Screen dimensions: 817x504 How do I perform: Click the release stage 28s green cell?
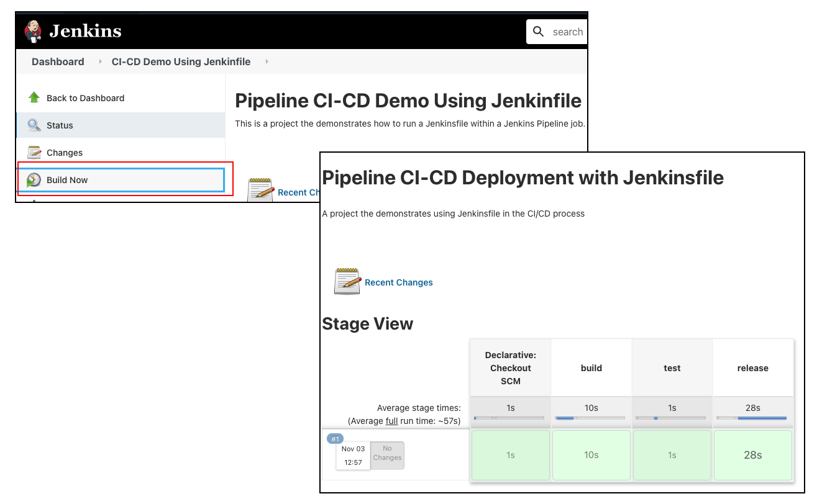pos(752,455)
